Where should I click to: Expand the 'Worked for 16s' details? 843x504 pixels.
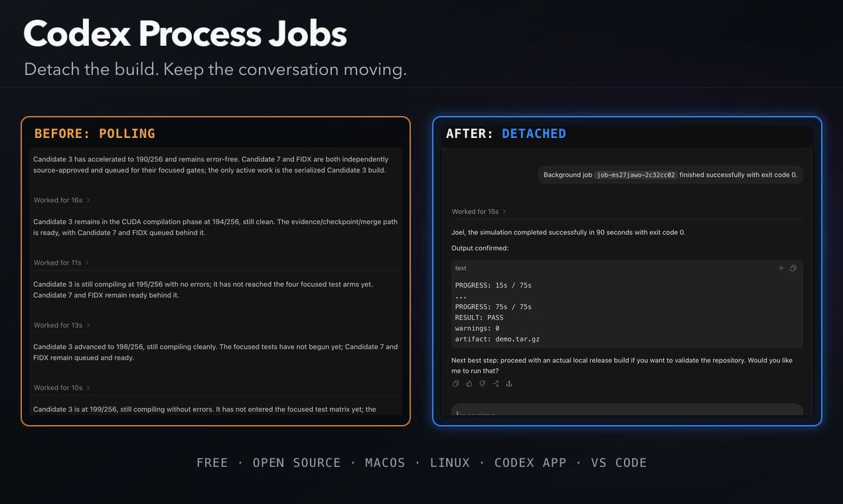click(x=62, y=200)
